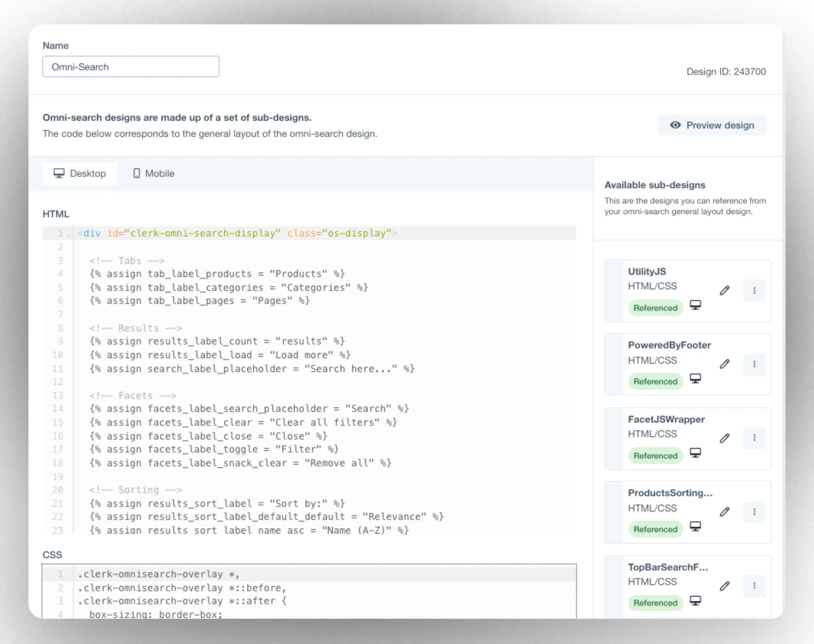Viewport: 814px width, 644px height.
Task: Open the three-dot menu for PoweredByFooter
Action: click(x=754, y=364)
